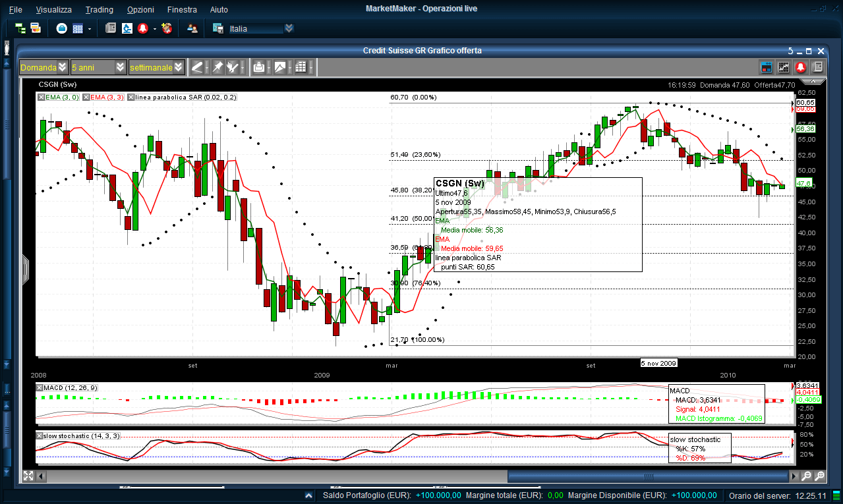Click the horizontal chart scrollbar thumb
This screenshot has height=504, width=843.
point(649,476)
